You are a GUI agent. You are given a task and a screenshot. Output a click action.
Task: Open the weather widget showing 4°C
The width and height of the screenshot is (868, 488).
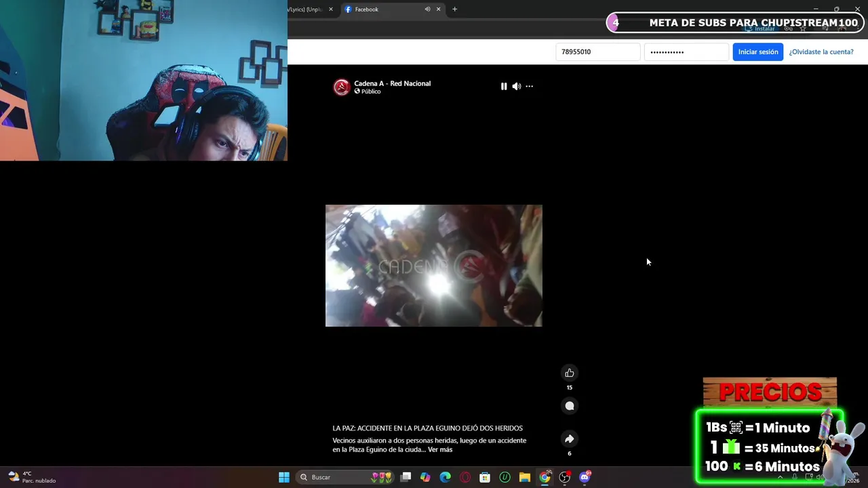(x=32, y=477)
